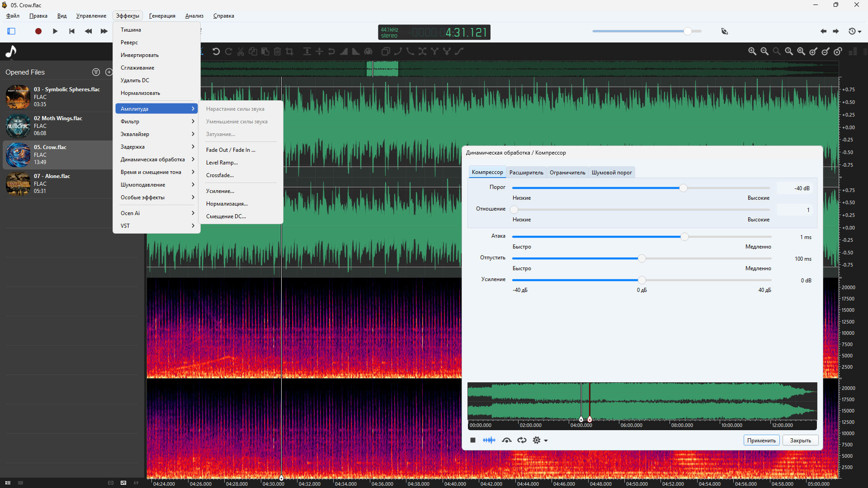Click the stop button in the compressor dialog
Image resolution: width=868 pixels, height=488 pixels.
(473, 440)
